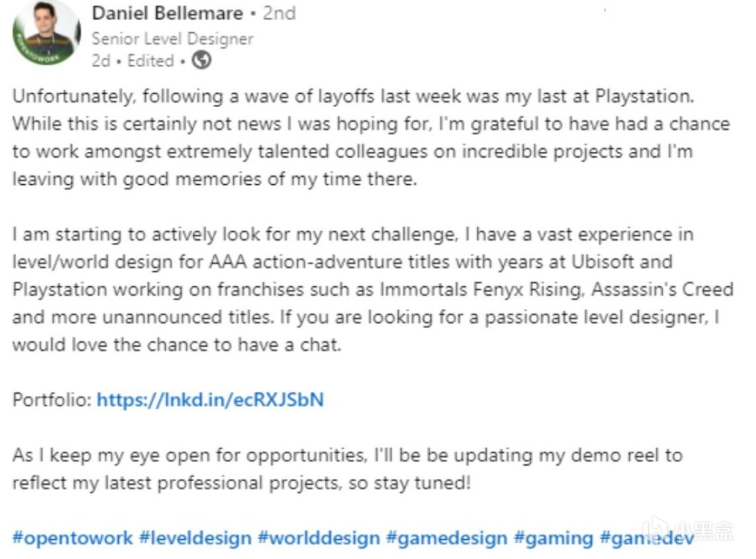Click Daniel Bellemare's profile photo
The width and height of the screenshot is (756, 559).
46,33
